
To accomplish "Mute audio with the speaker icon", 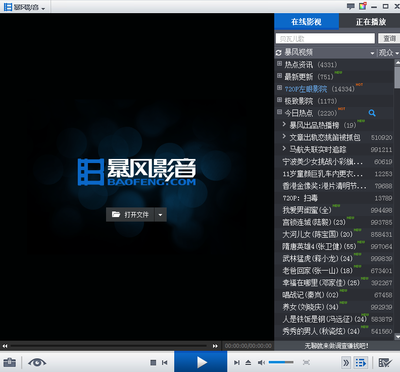I will 262,362.
